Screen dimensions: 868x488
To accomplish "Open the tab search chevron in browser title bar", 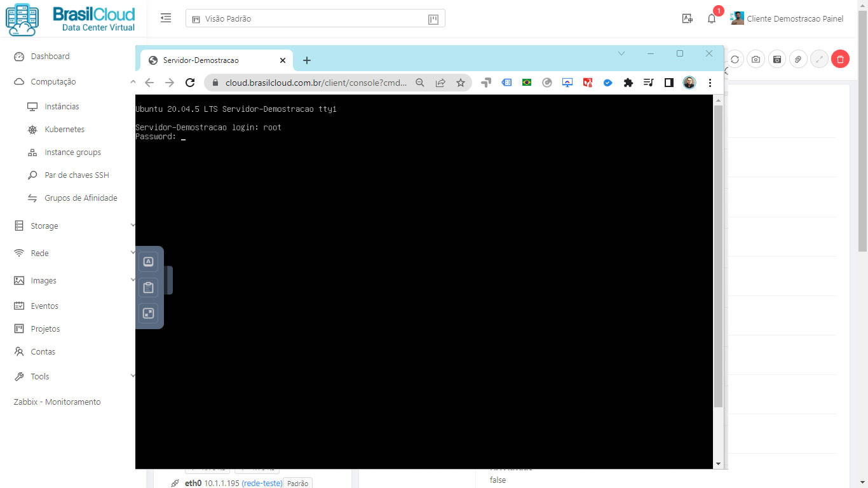I will point(621,54).
